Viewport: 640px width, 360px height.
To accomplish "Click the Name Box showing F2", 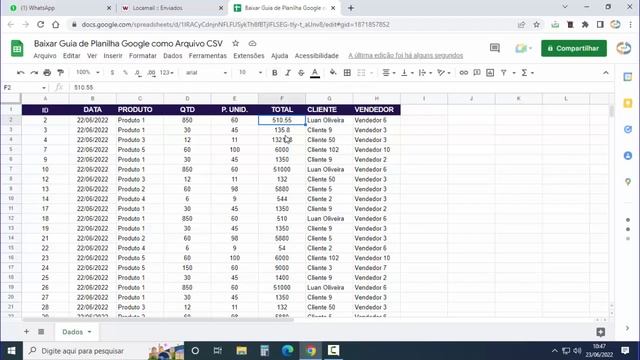I will tap(24, 87).
